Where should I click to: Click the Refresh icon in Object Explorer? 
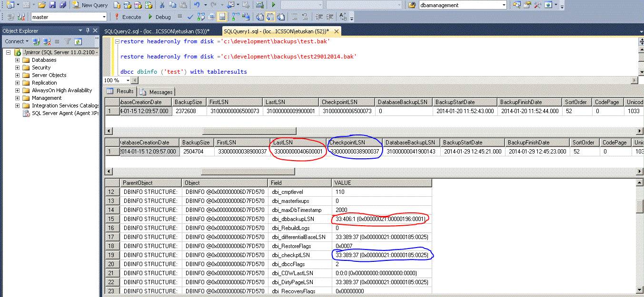(78, 42)
